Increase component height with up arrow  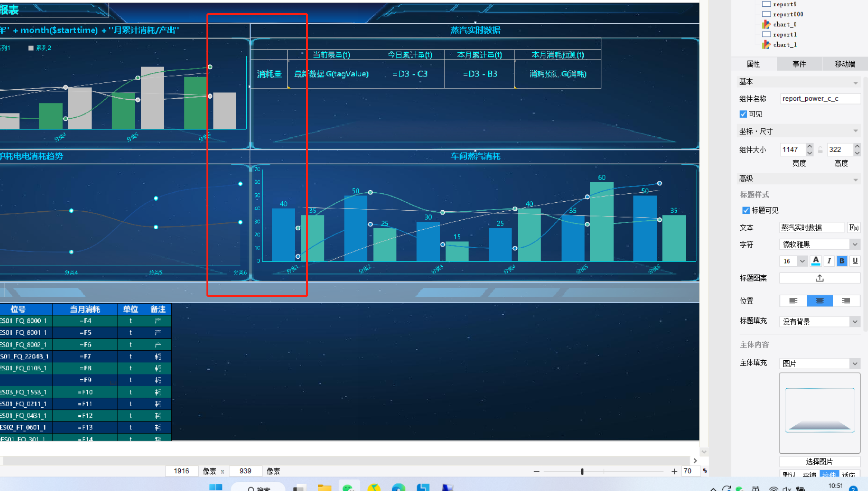coord(857,146)
